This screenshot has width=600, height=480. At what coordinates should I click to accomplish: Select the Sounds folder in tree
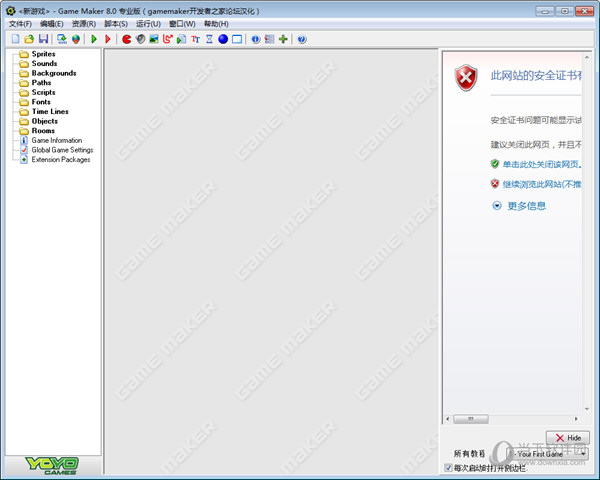(44, 64)
